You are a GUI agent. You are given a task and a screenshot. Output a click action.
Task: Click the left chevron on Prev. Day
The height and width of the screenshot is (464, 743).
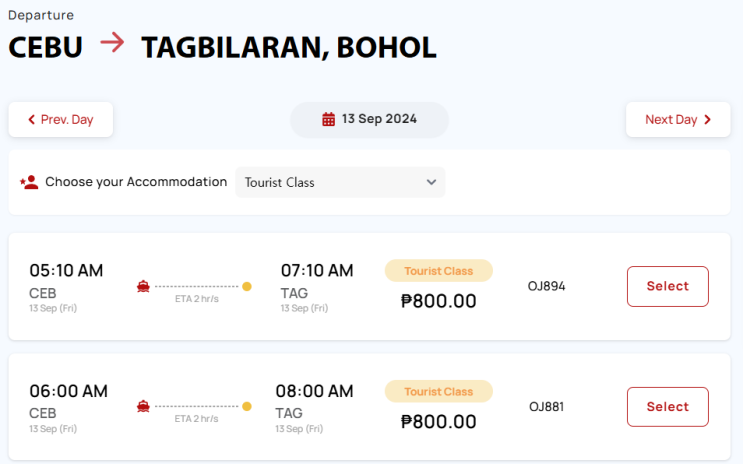[x=31, y=120]
